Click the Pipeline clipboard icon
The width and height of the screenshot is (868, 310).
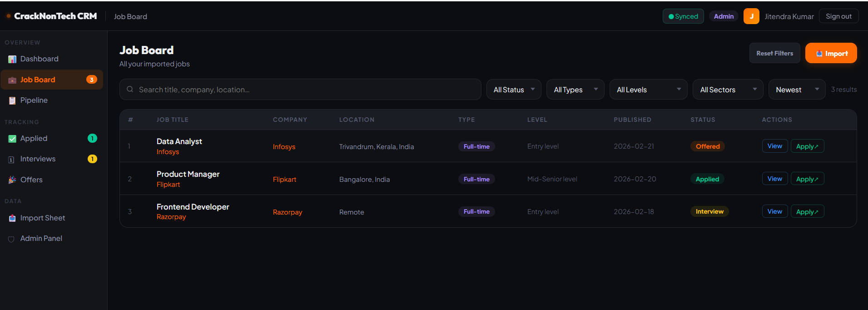pos(12,100)
